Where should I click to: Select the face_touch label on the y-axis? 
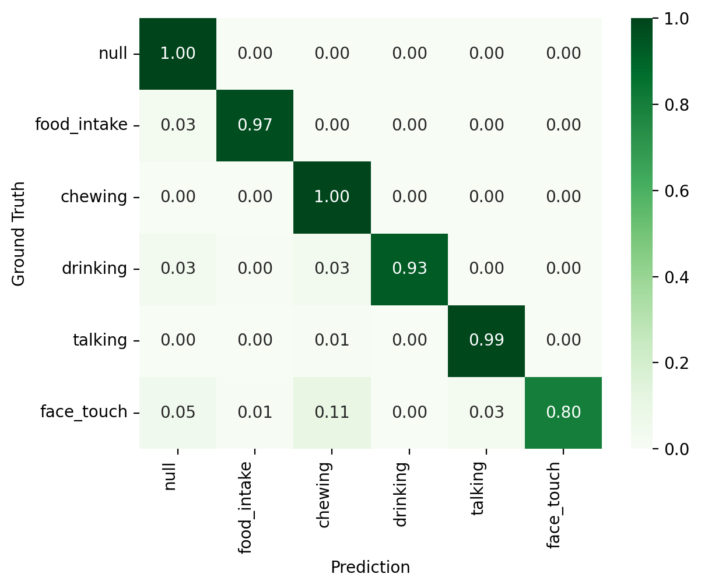[83, 412]
